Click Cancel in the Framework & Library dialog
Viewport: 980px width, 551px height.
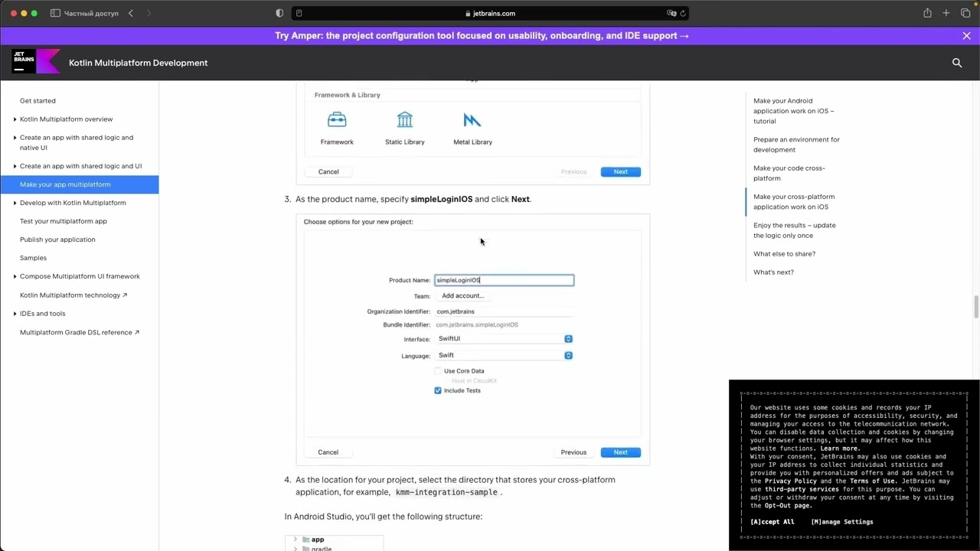click(328, 171)
